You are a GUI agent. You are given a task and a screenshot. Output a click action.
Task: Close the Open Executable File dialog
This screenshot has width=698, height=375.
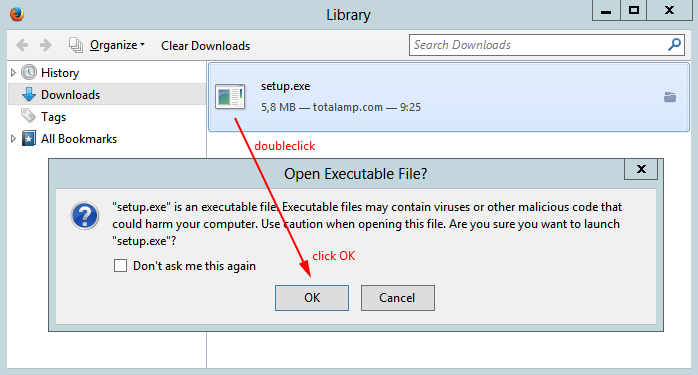coord(641,169)
